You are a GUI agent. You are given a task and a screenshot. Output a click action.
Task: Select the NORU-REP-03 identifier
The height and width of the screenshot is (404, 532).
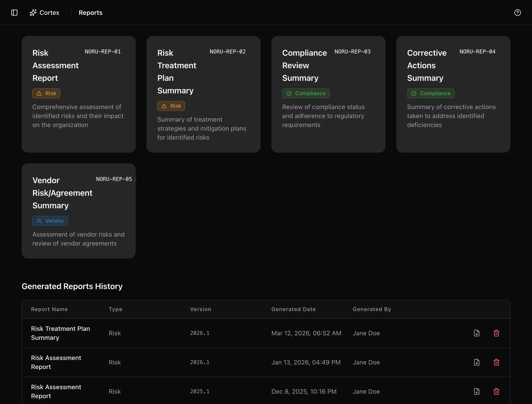353,51
